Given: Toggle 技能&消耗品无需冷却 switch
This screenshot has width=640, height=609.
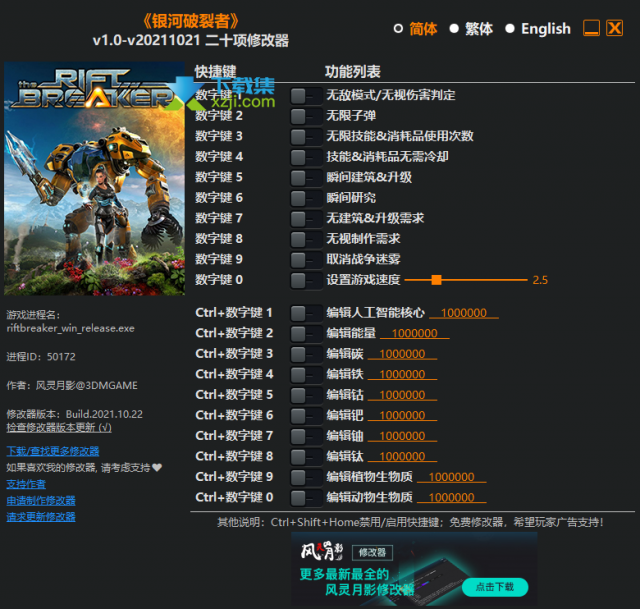Looking at the screenshot, I should tap(306, 158).
